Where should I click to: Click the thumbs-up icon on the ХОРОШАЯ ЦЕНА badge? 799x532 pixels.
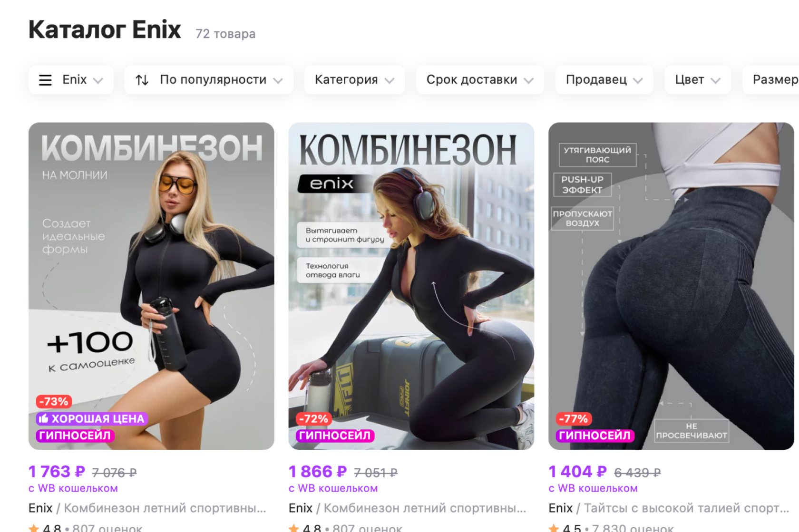(x=44, y=418)
